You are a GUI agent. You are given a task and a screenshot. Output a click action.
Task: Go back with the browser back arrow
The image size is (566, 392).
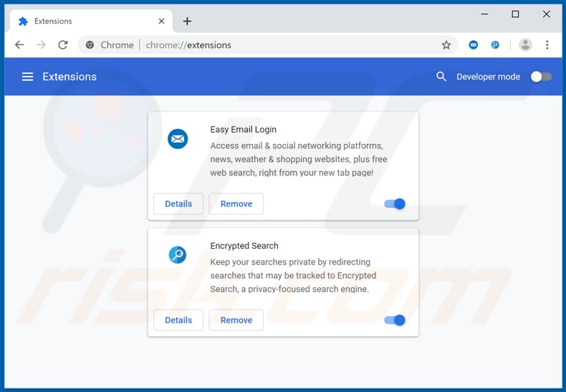pyautogui.click(x=19, y=44)
